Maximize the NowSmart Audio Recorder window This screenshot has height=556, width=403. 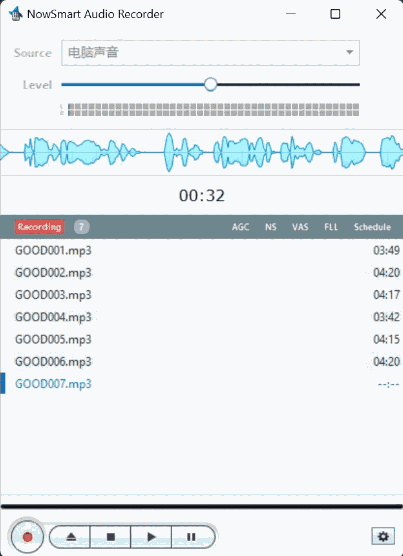335,14
